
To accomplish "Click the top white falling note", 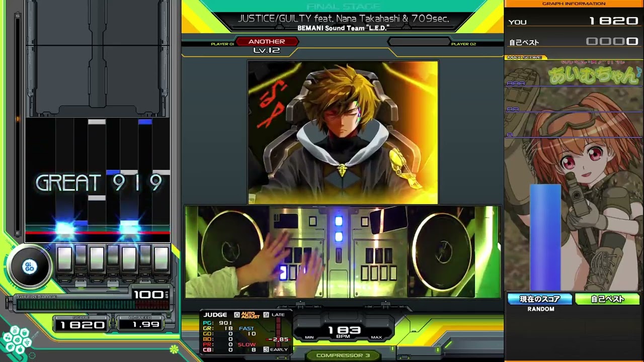I will pyautogui.click(x=97, y=122).
